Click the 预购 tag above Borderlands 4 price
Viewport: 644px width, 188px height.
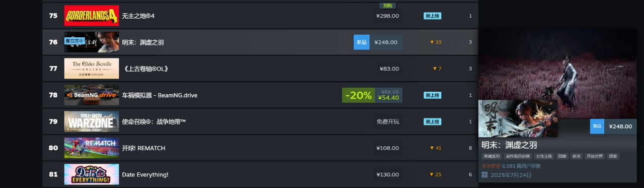click(387, 6)
